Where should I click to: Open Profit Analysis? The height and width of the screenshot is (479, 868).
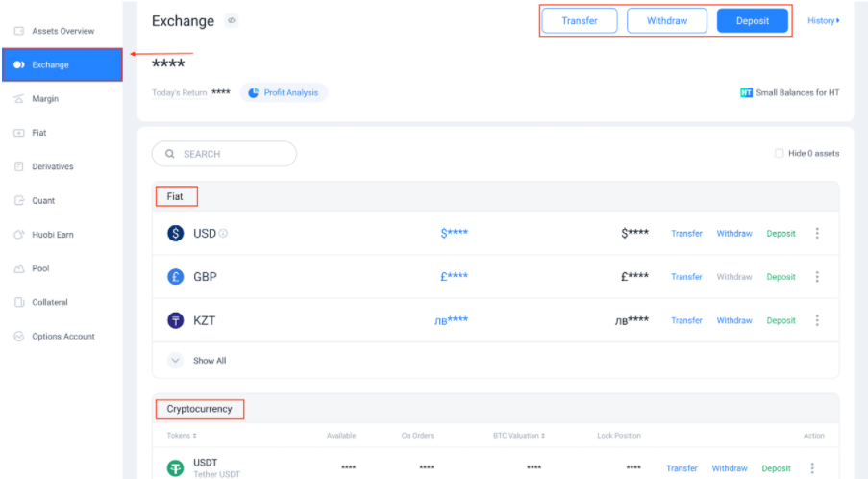[x=284, y=92]
